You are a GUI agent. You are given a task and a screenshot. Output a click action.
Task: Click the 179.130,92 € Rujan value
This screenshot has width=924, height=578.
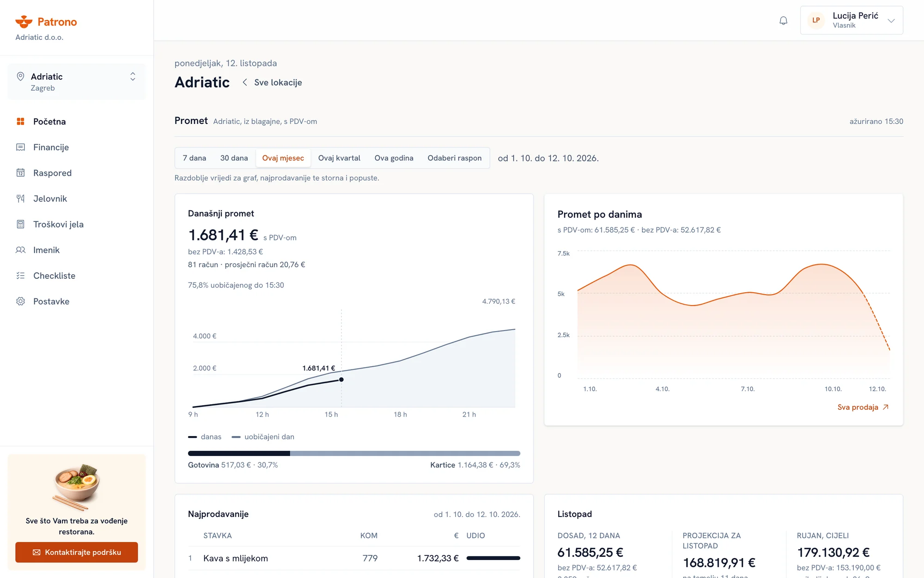pos(833,553)
